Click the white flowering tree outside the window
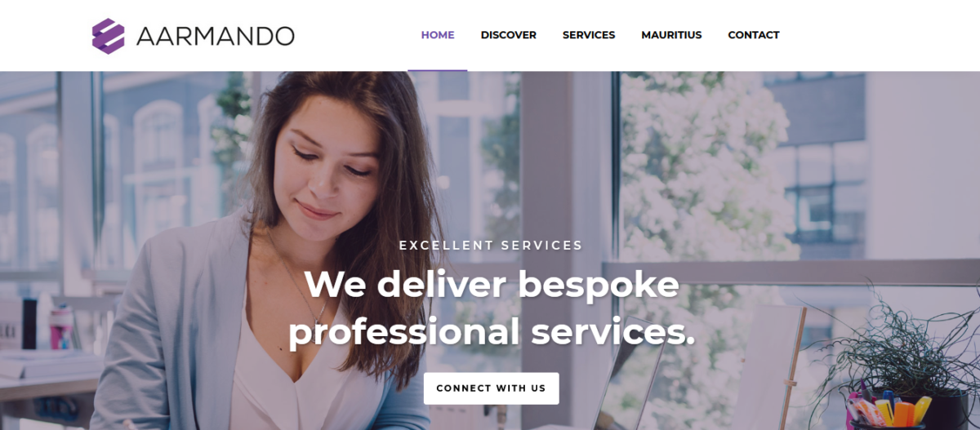Image resolution: width=980 pixels, height=430 pixels. pos(702,163)
